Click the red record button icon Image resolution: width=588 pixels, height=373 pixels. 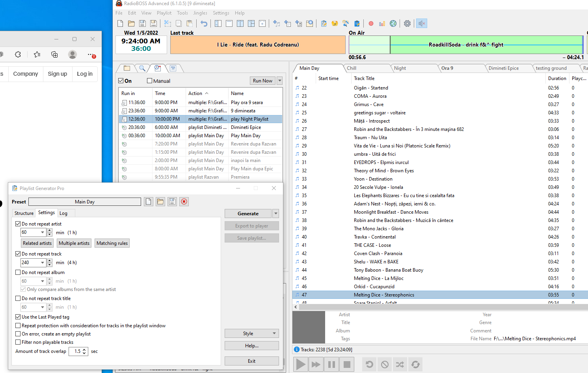point(371,24)
